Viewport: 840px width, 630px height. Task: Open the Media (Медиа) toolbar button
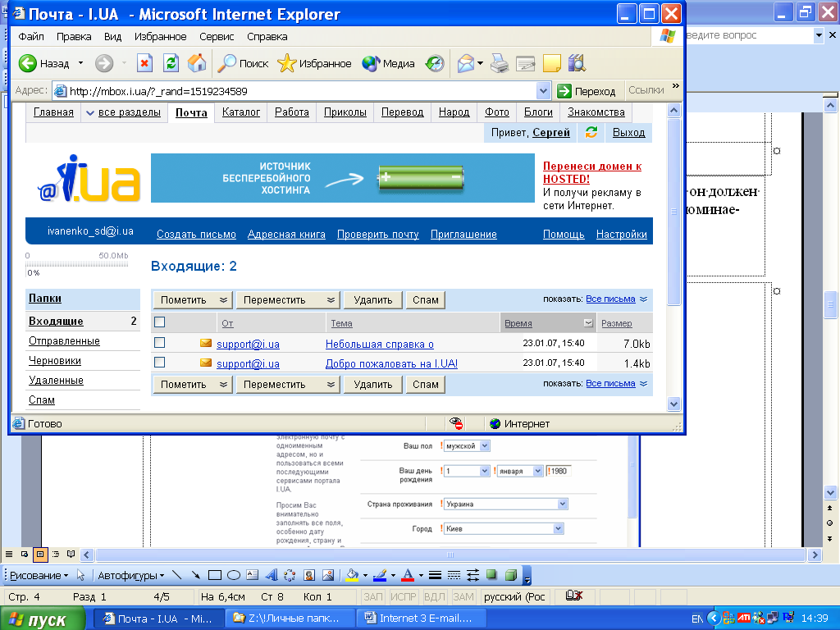point(388,63)
